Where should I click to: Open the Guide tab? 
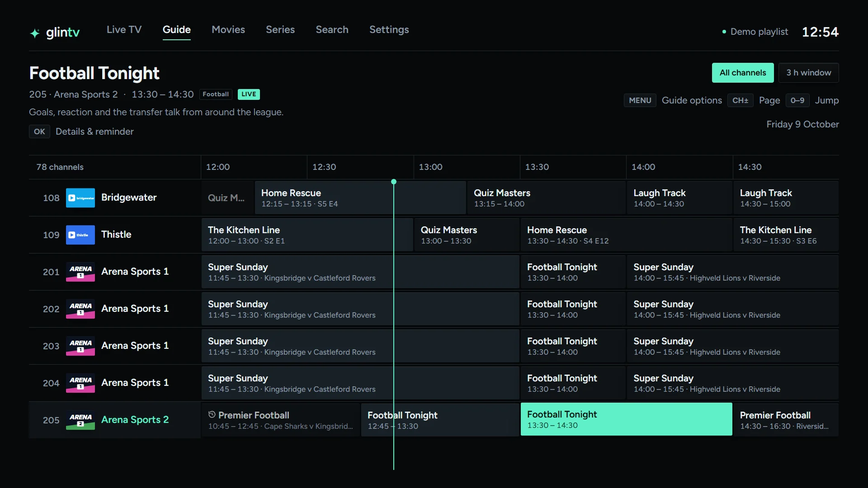(x=177, y=30)
